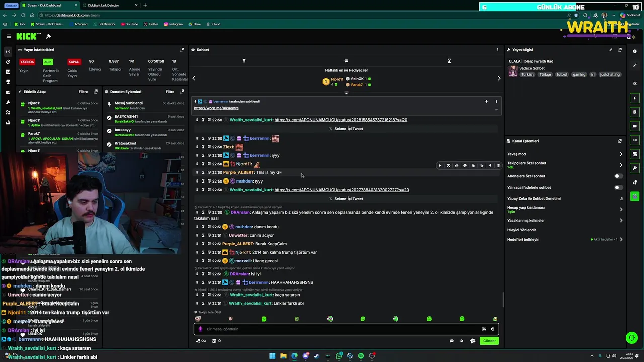This screenshot has height=362, width=644.
Task: Pop out the Denetim Eylemleri panel
Action: pyautogui.click(x=182, y=92)
